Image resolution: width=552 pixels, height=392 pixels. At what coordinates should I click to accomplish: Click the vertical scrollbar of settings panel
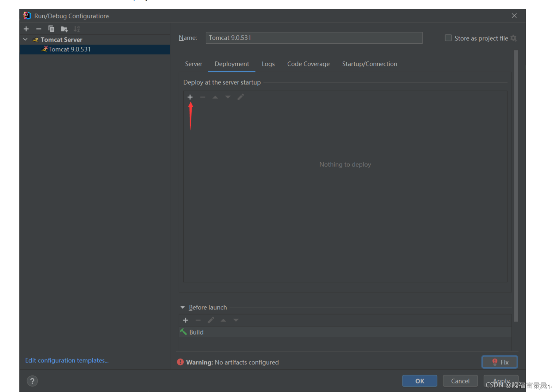(516, 186)
